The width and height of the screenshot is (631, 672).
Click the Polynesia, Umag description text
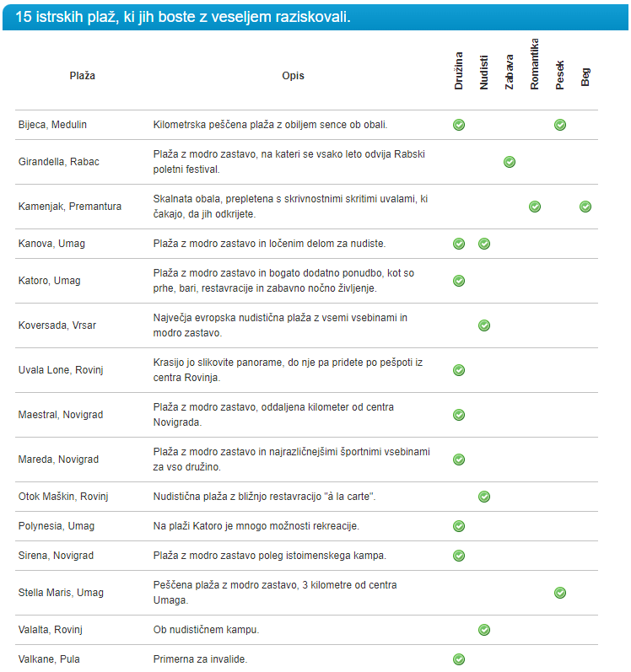pos(256,526)
